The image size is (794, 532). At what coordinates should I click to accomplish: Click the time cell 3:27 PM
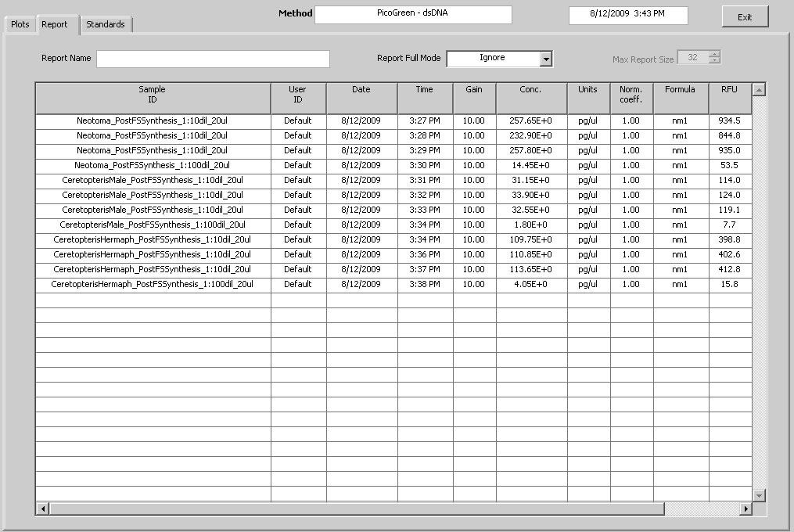(x=425, y=121)
